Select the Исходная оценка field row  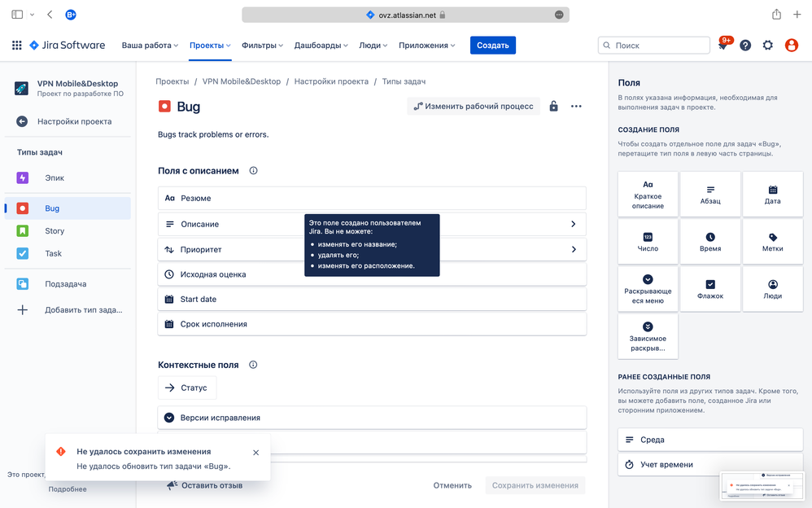[372, 274]
